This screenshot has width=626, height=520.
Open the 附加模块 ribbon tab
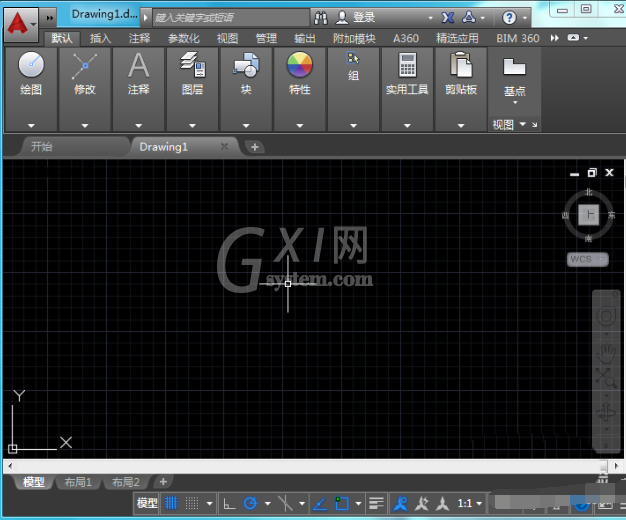coord(355,38)
